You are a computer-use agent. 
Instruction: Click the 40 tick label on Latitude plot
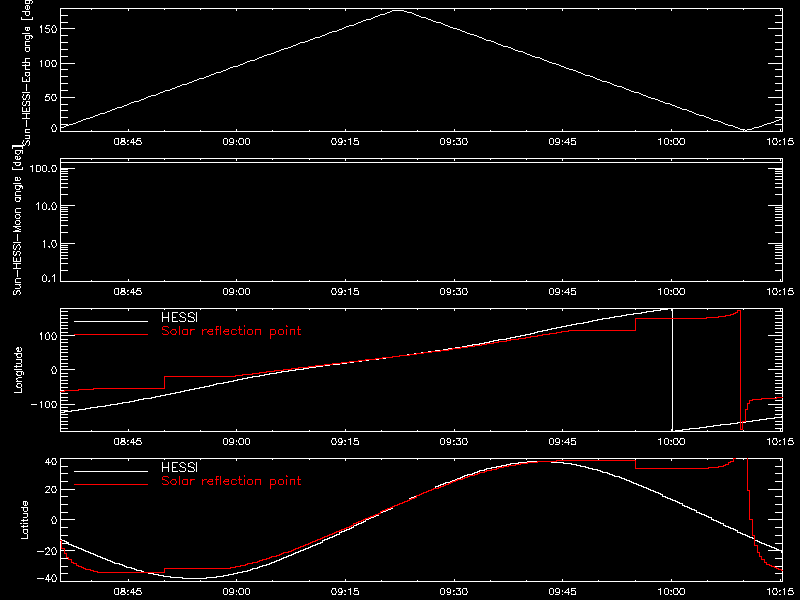[51, 462]
